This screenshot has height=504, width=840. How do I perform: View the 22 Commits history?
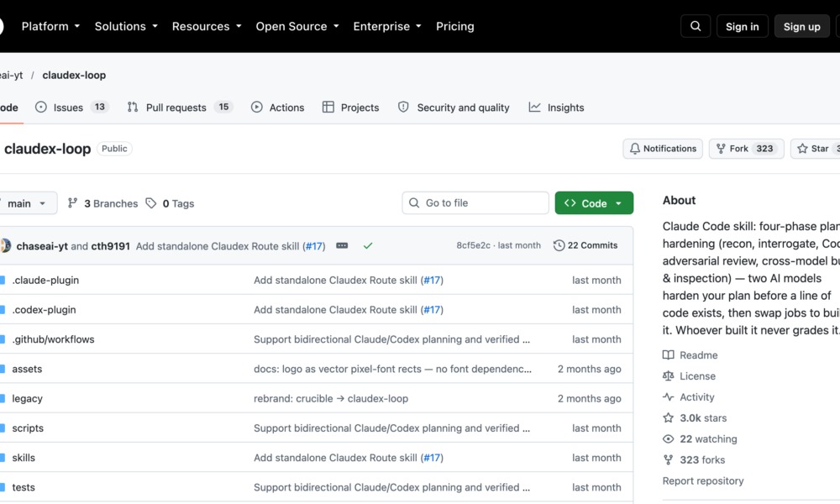point(585,245)
